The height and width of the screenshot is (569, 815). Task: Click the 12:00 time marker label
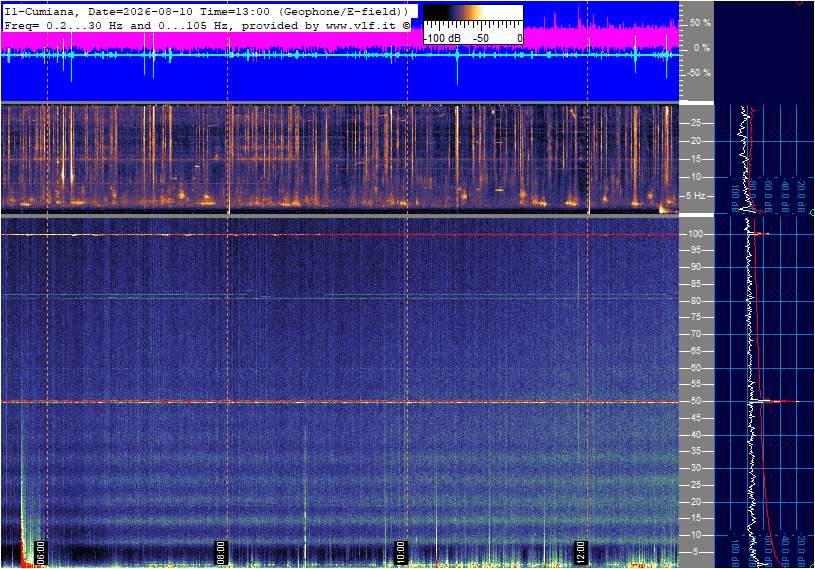580,552
